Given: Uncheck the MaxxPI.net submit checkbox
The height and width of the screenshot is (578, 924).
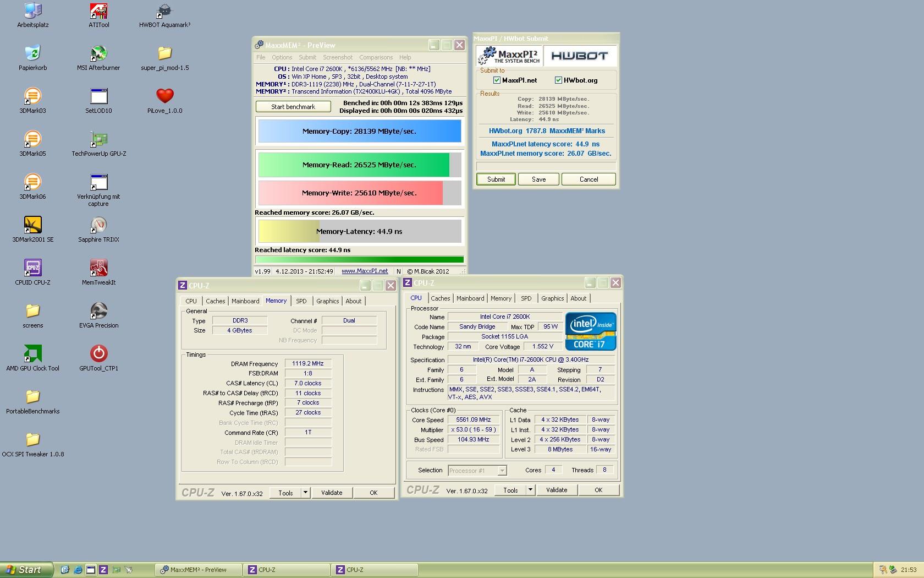Looking at the screenshot, I should click(x=497, y=80).
